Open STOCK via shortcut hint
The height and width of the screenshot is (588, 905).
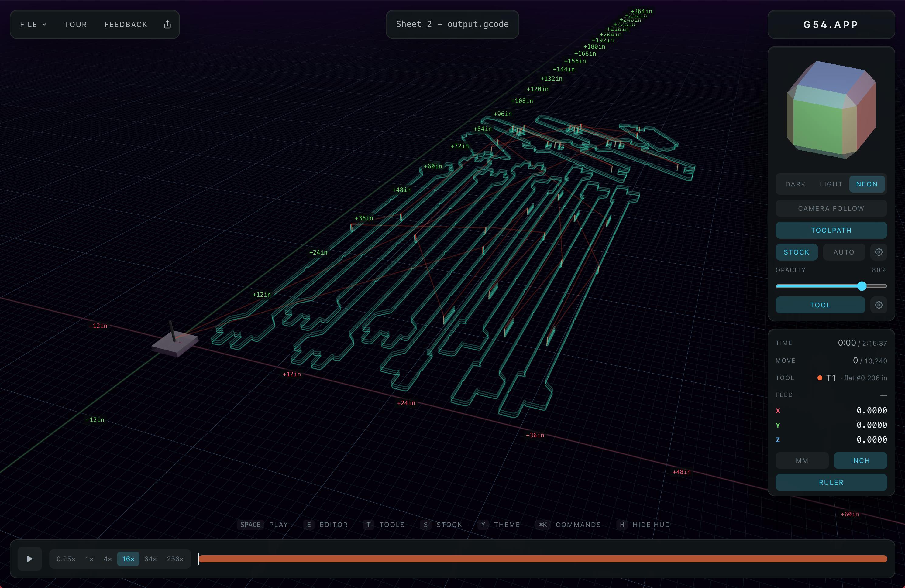click(x=441, y=525)
